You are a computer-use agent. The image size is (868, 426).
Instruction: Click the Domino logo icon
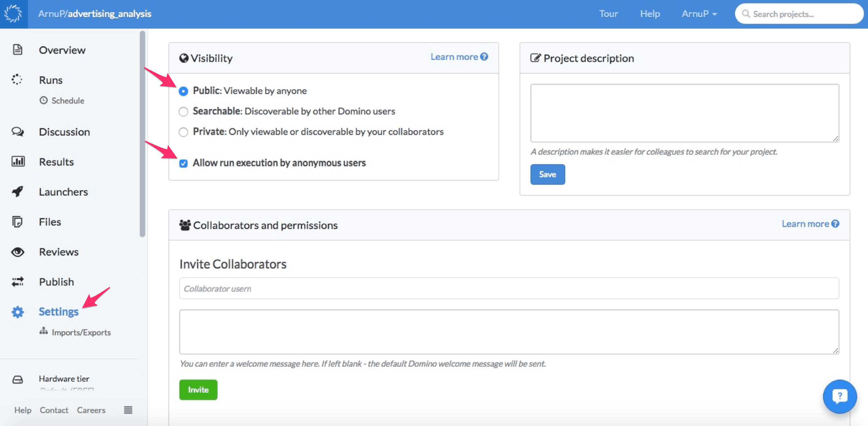click(13, 14)
